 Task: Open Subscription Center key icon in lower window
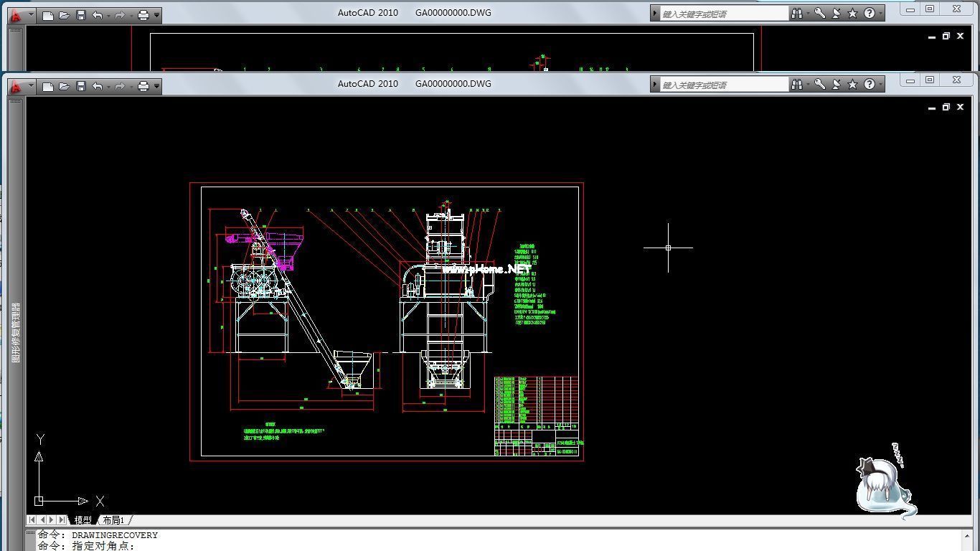click(x=819, y=85)
